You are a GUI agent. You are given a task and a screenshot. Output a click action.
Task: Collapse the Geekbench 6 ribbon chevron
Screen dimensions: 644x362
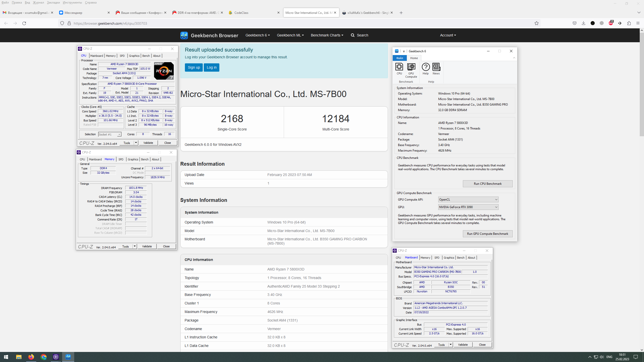click(514, 58)
